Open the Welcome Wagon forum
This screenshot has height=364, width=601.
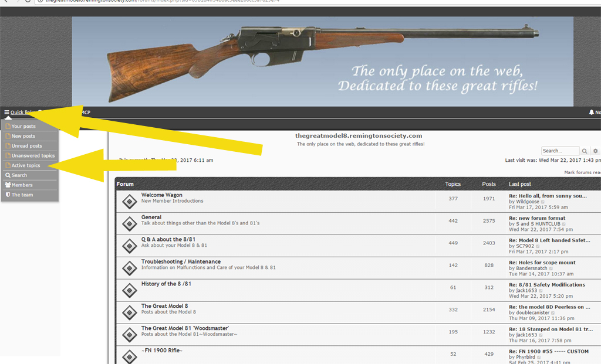pos(162,195)
